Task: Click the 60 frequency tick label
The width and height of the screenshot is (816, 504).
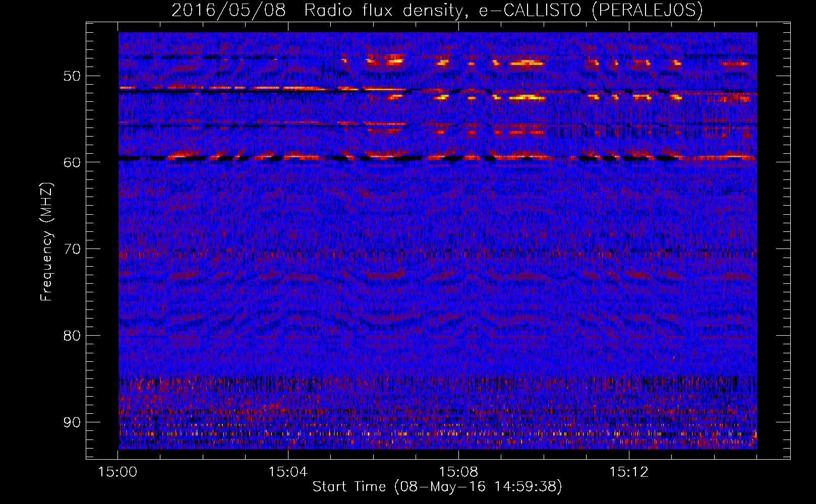Action: pyautogui.click(x=72, y=162)
